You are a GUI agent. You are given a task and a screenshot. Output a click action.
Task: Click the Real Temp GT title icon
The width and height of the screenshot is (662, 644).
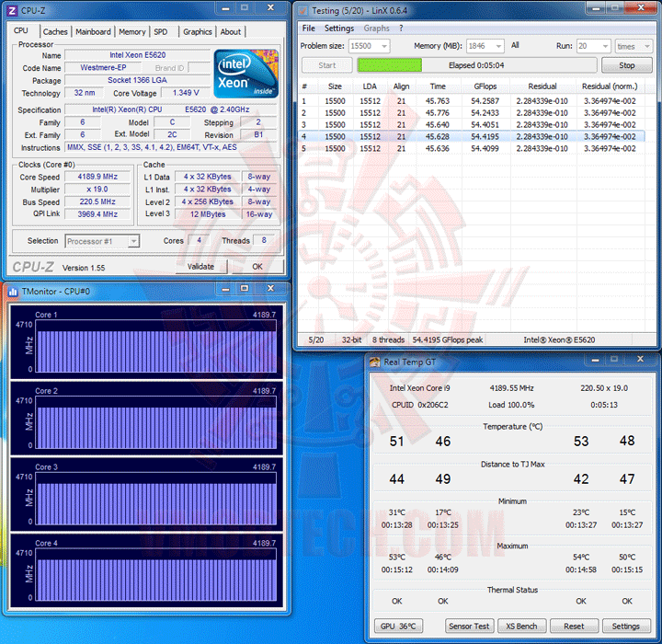pyautogui.click(x=375, y=362)
